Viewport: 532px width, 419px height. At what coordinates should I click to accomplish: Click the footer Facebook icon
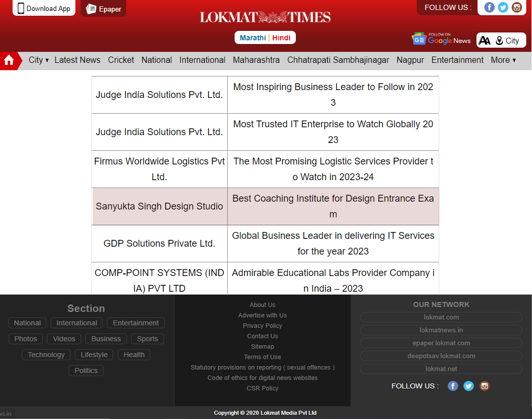click(x=452, y=386)
